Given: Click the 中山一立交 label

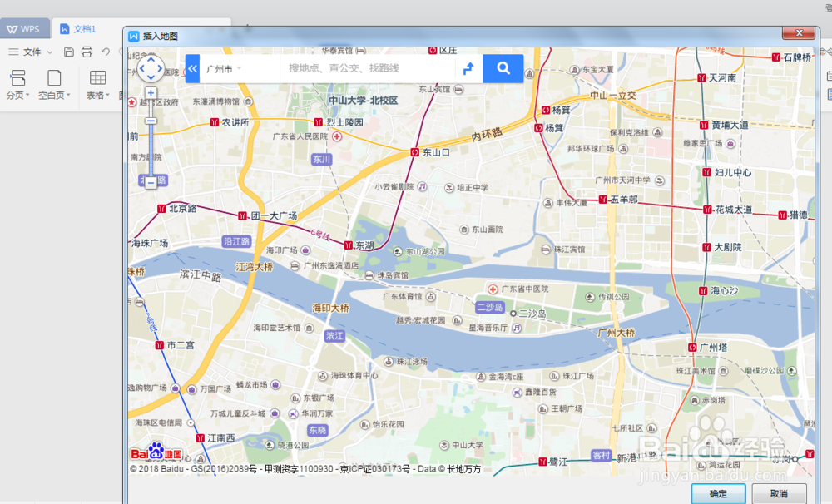Looking at the screenshot, I should click(x=613, y=96).
